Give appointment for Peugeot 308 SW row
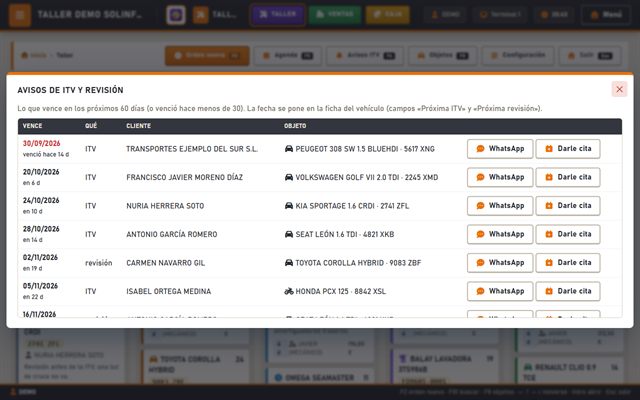This screenshot has height=400, width=640. pos(568,149)
